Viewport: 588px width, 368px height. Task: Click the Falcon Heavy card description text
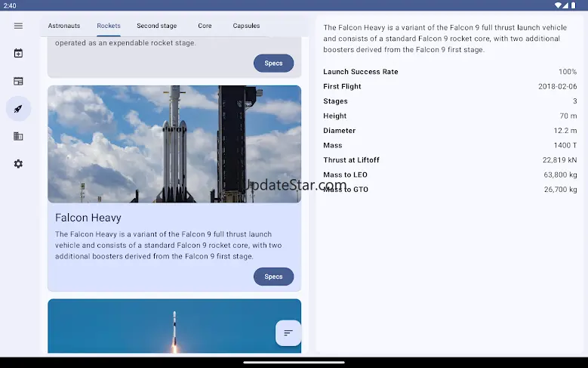point(168,246)
